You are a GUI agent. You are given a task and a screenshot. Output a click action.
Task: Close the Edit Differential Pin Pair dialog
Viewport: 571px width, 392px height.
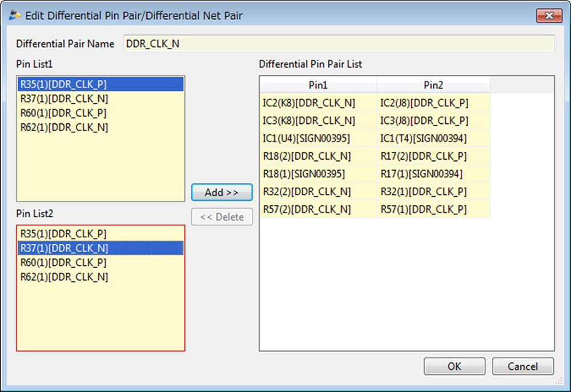click(x=549, y=15)
